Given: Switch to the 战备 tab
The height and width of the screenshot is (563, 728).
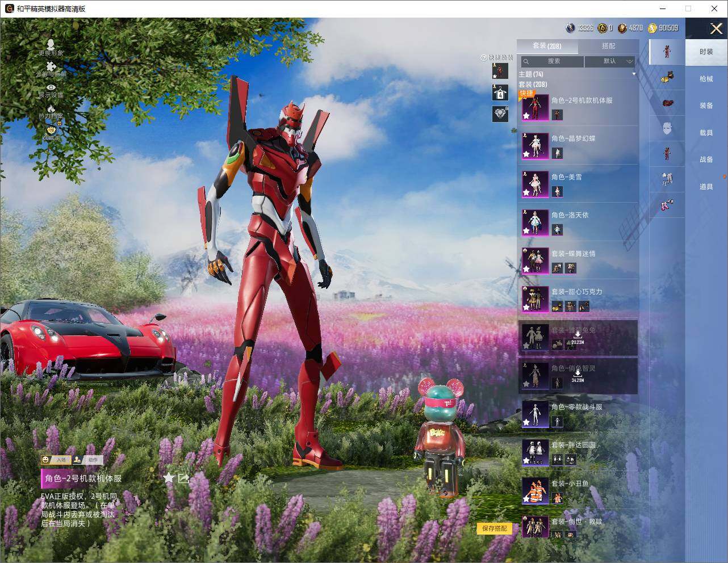Looking at the screenshot, I should tap(706, 159).
